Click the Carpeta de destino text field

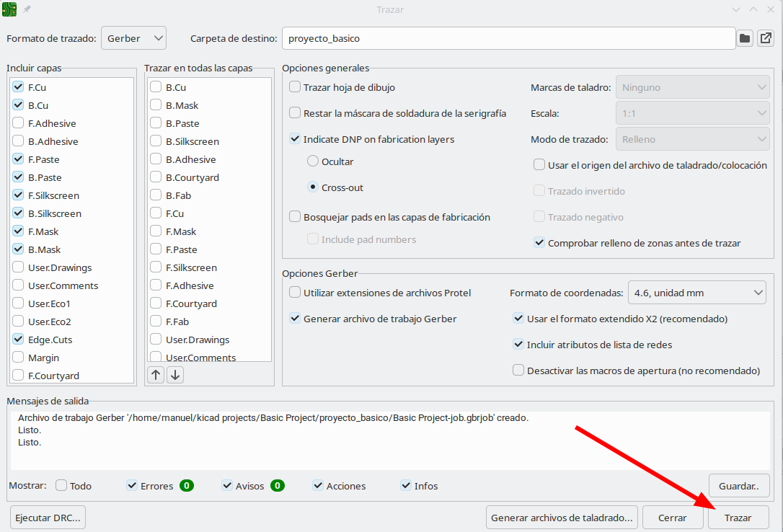coord(508,38)
